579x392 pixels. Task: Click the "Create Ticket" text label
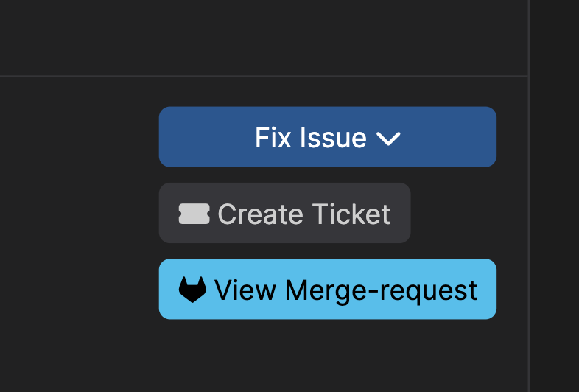point(304,214)
